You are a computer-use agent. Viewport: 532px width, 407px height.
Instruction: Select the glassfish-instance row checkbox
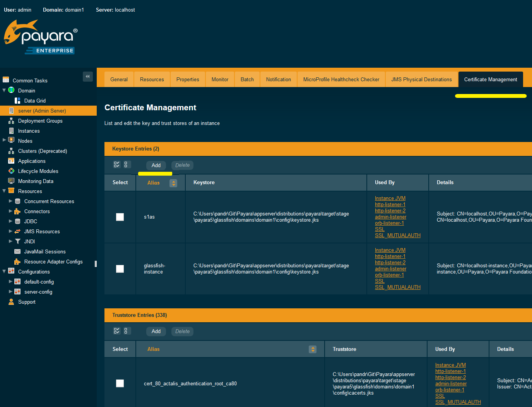tap(120, 269)
